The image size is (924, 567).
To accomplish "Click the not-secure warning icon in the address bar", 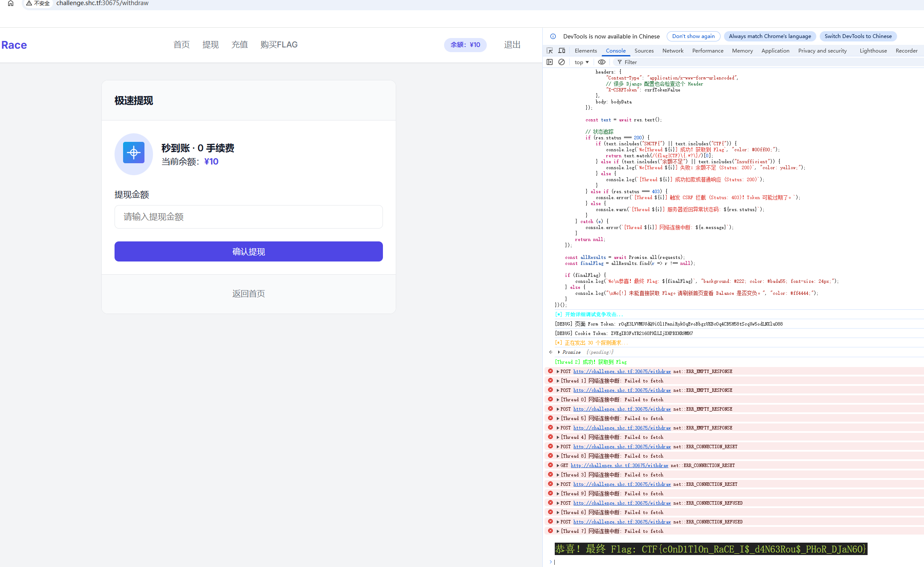I will pos(29,3).
